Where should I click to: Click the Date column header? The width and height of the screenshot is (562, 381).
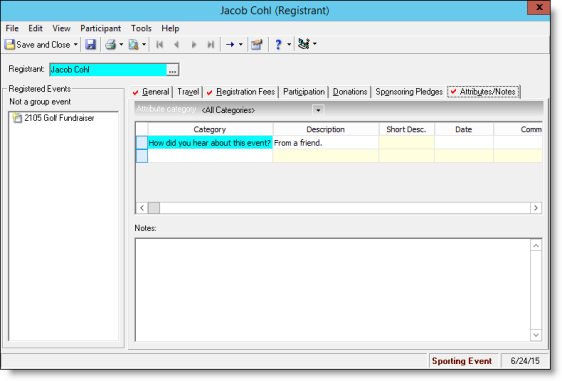pos(464,129)
